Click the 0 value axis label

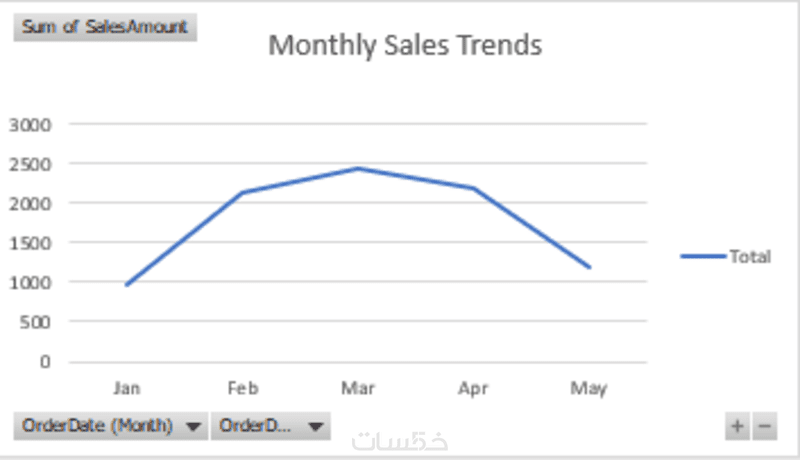coord(44,362)
